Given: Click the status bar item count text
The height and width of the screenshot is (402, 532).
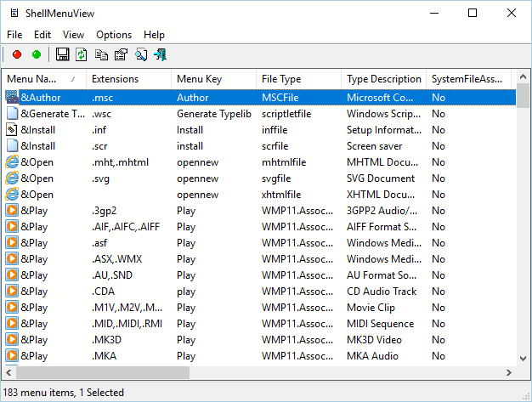Looking at the screenshot, I should coord(64,393).
